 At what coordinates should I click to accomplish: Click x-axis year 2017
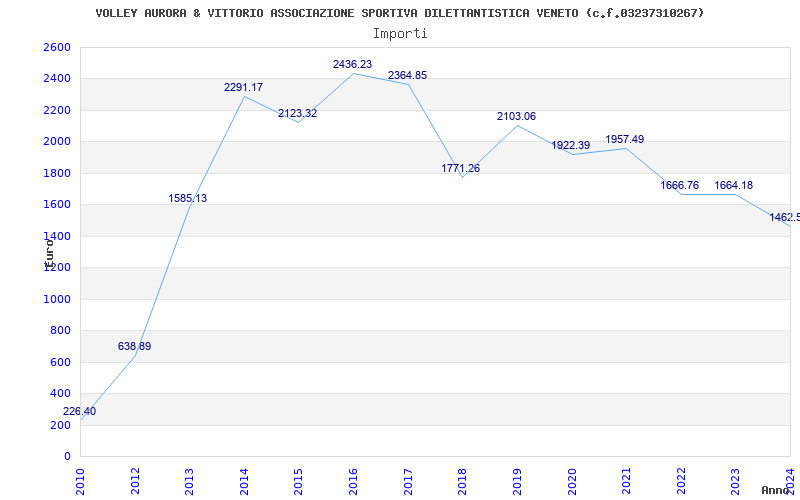click(x=408, y=482)
